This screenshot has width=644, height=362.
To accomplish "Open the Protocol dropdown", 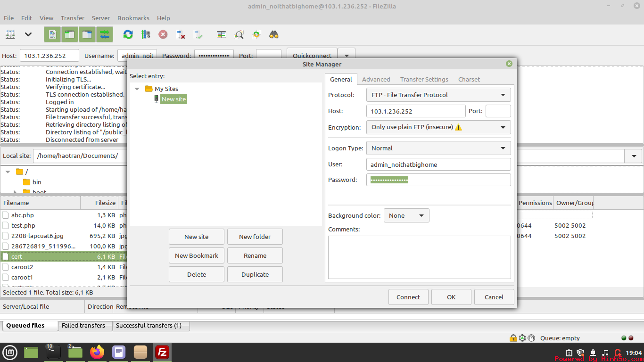I will tap(438, 95).
